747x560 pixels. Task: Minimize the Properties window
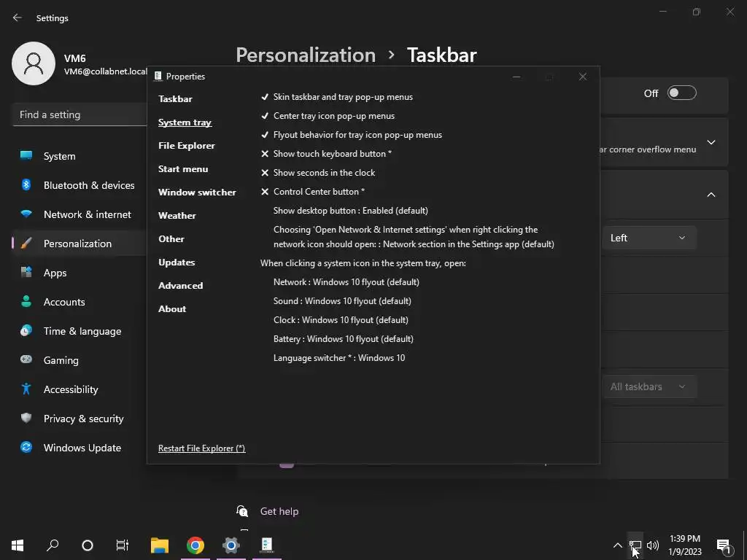(x=516, y=77)
